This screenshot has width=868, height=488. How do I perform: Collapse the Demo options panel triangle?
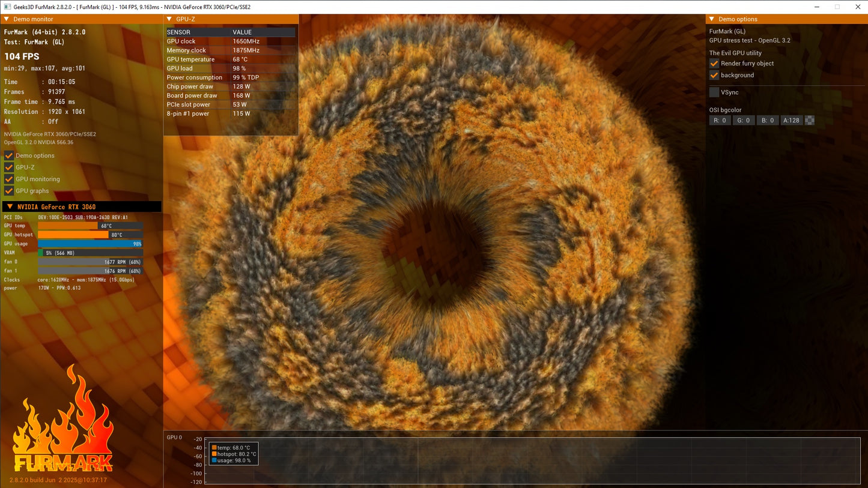(712, 19)
